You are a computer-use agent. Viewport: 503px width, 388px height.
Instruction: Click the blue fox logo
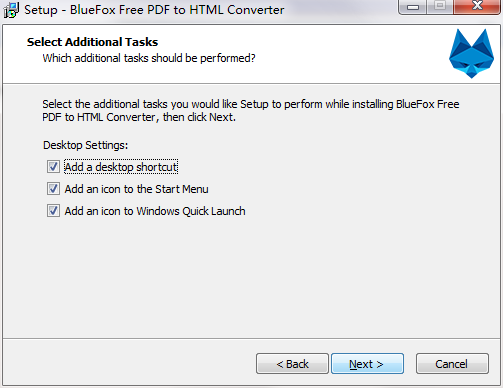(x=471, y=53)
